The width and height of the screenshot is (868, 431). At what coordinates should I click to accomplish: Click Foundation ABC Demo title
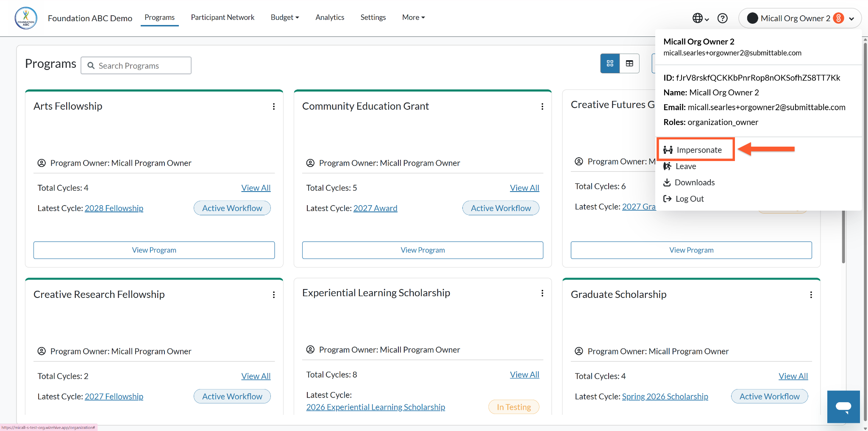tap(90, 18)
